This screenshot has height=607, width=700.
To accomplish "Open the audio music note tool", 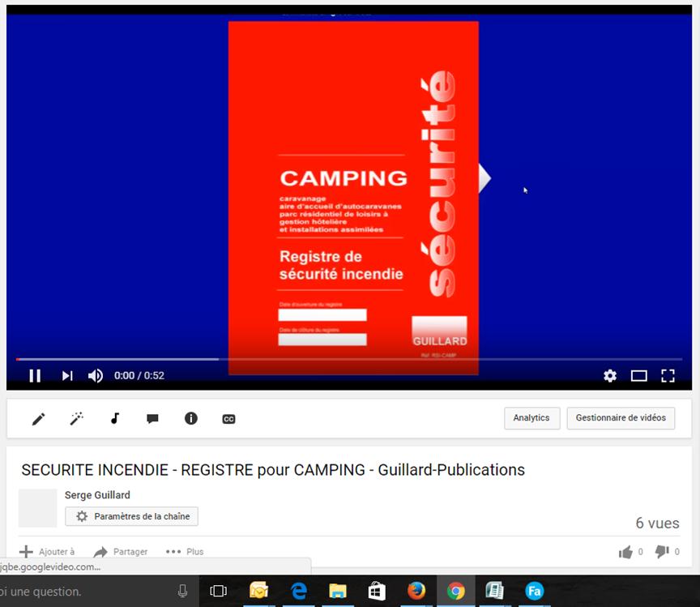I will click(x=115, y=418).
